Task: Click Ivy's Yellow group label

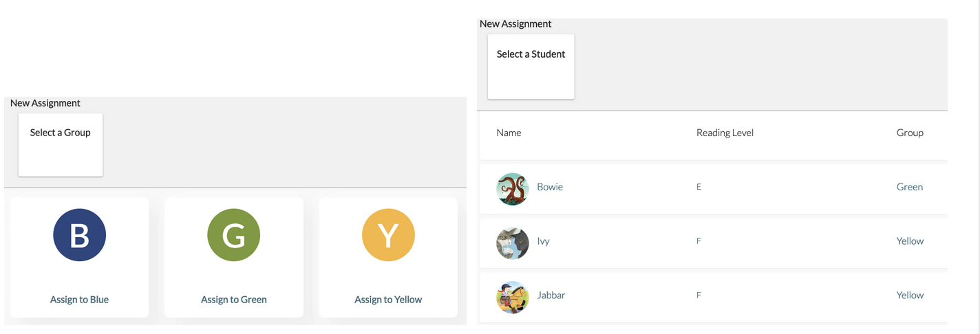Action: 910,241
